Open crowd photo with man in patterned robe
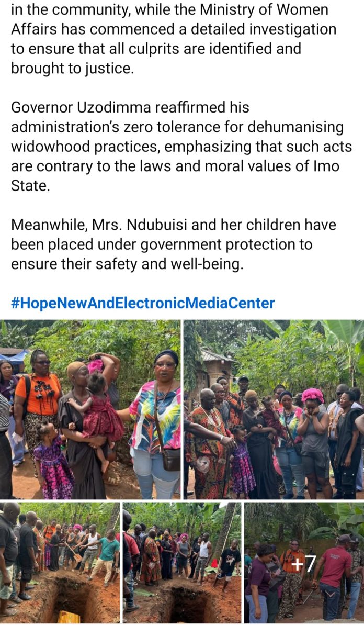 pos(274,409)
